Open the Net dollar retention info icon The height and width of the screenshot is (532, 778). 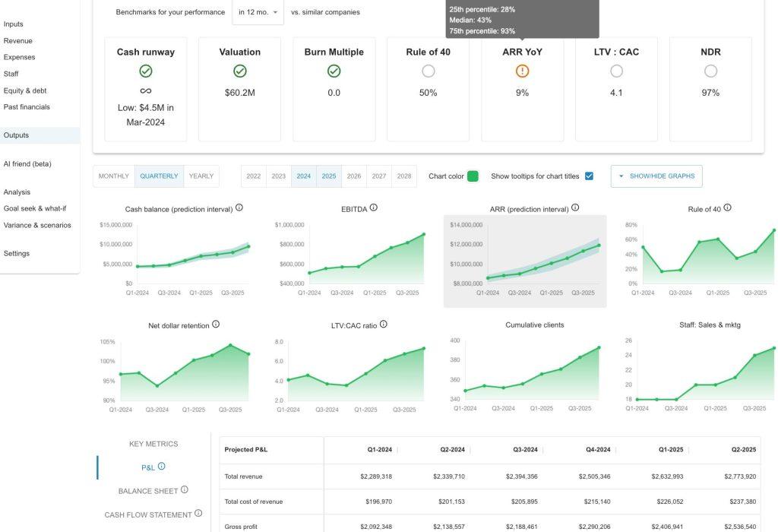(216, 323)
